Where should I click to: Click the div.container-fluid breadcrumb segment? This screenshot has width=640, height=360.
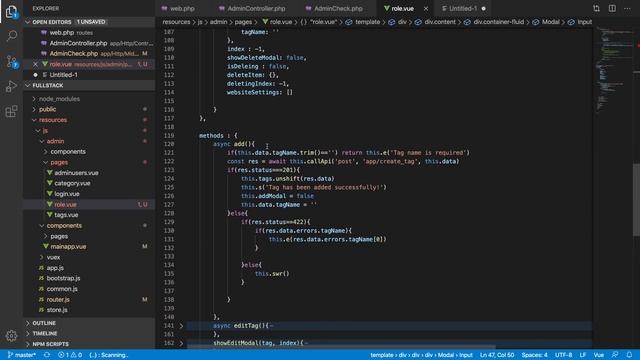click(x=498, y=22)
